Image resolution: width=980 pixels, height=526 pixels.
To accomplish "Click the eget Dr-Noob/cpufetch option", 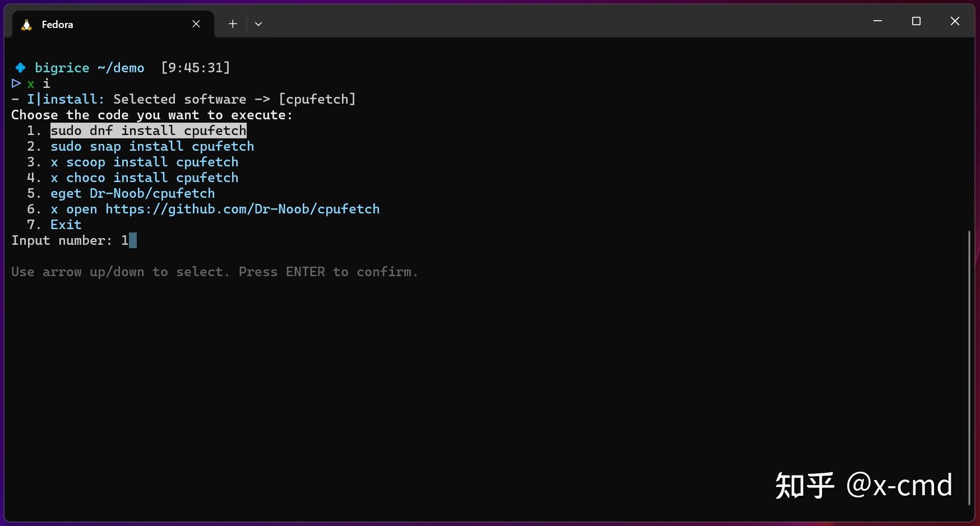I will click(x=132, y=193).
